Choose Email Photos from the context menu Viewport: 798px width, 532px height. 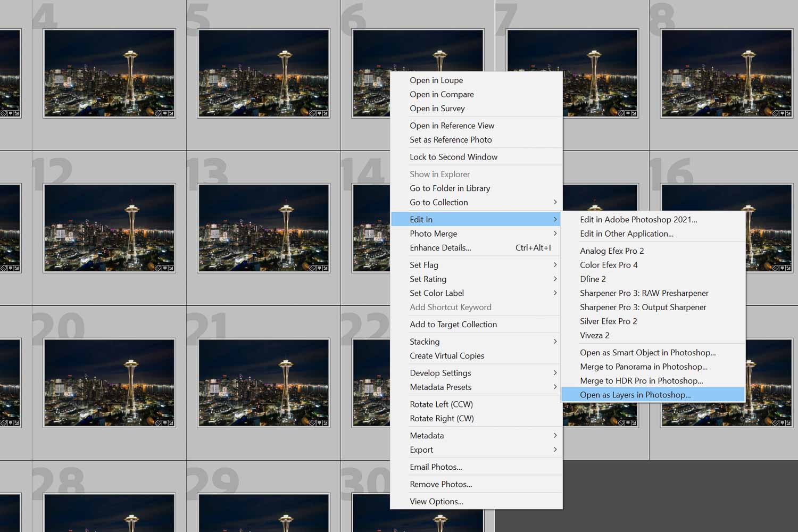[x=476, y=467]
